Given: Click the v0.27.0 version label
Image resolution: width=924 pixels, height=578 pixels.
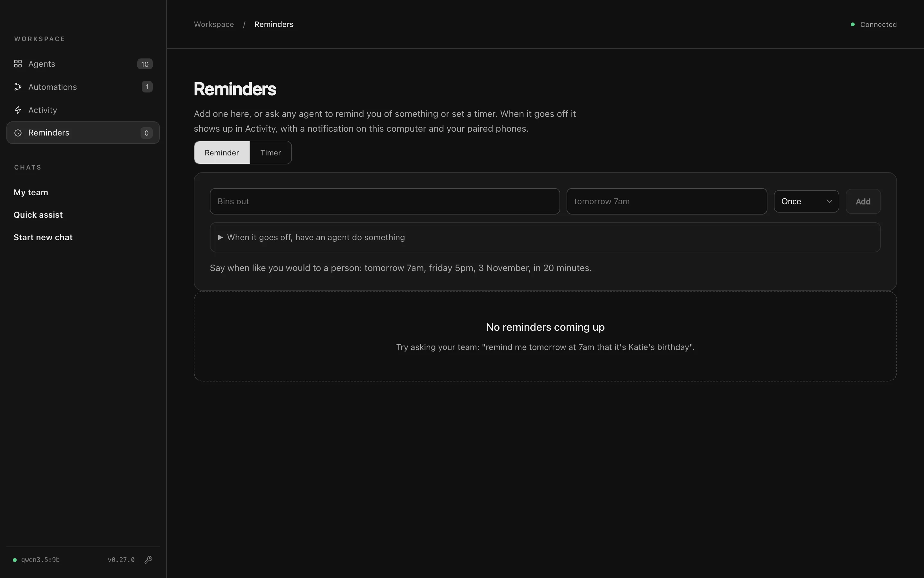Looking at the screenshot, I should click(121, 560).
